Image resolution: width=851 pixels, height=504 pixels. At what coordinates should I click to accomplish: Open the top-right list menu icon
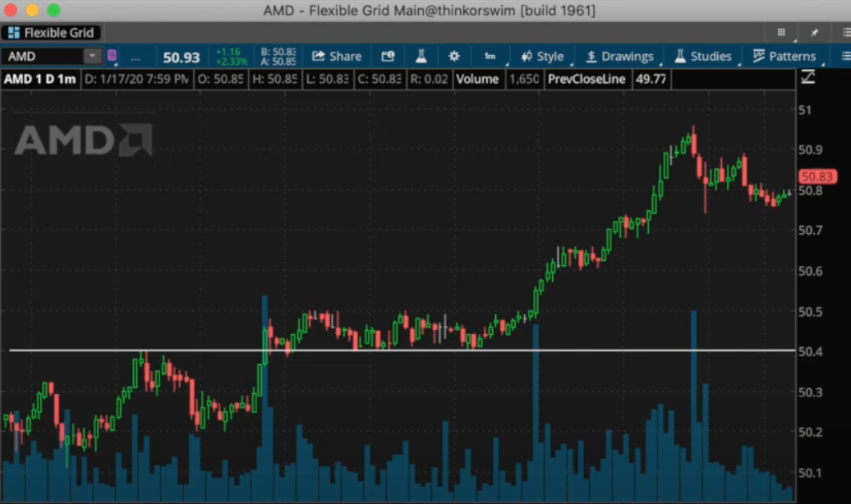click(x=845, y=33)
